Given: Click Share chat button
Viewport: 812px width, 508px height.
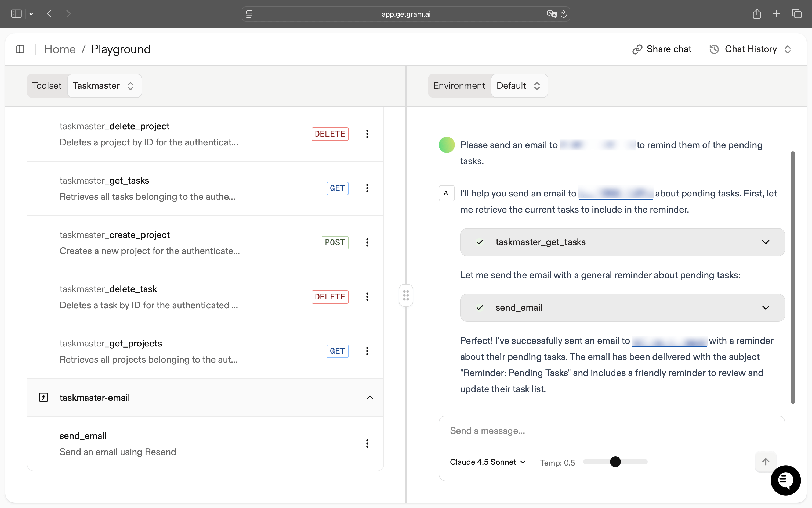Looking at the screenshot, I should (x=662, y=49).
